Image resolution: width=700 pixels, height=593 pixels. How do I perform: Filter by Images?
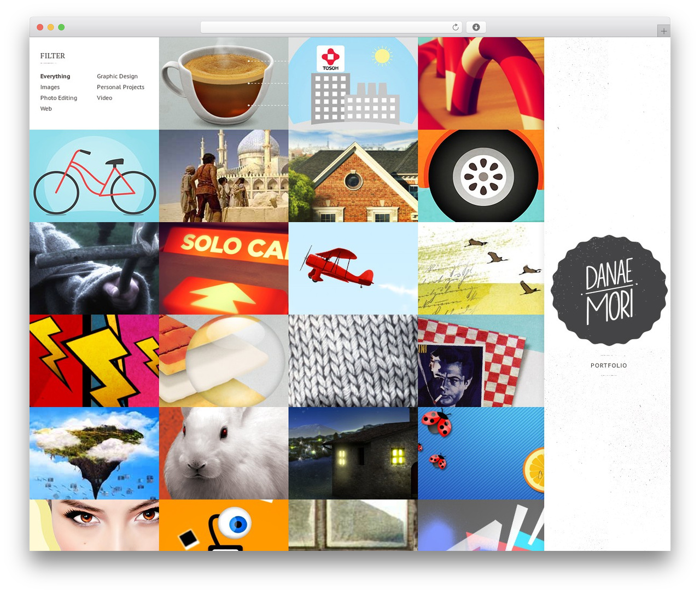50,87
